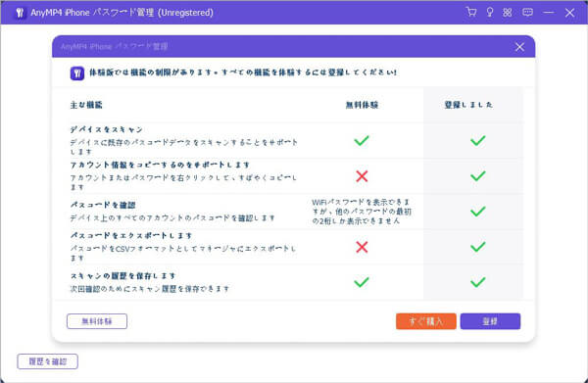Click the purple 登録 button
The width and height of the screenshot is (588, 383).
(490, 321)
